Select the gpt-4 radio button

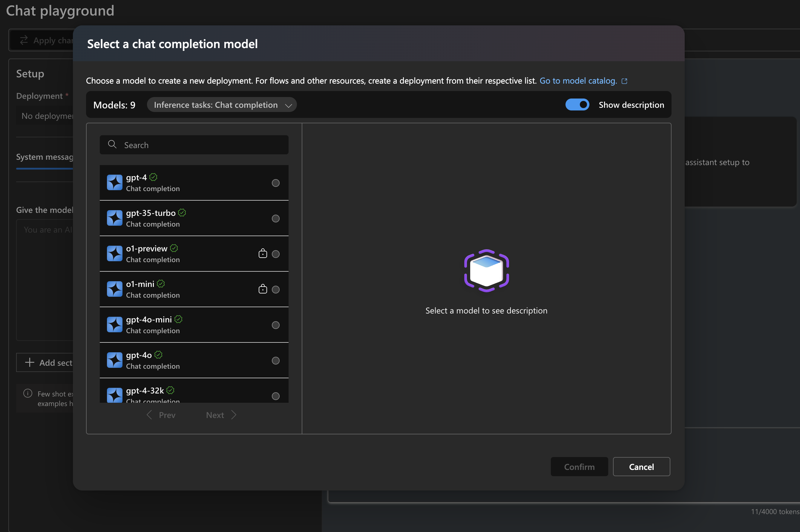tap(276, 183)
